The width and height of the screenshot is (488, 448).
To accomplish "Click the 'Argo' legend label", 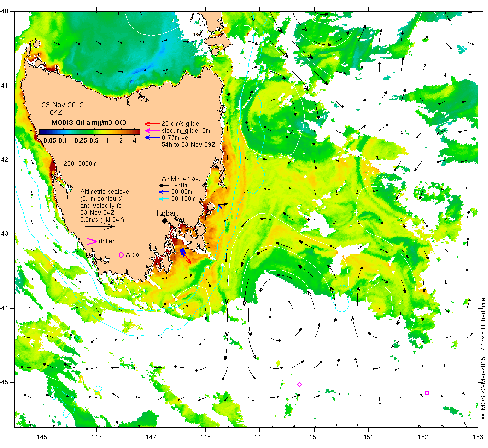I will coord(132,255).
